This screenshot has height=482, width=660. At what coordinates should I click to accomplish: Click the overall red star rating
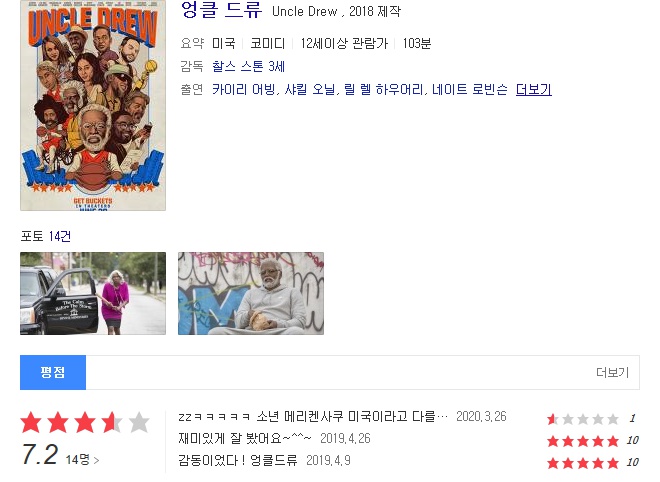tap(85, 423)
